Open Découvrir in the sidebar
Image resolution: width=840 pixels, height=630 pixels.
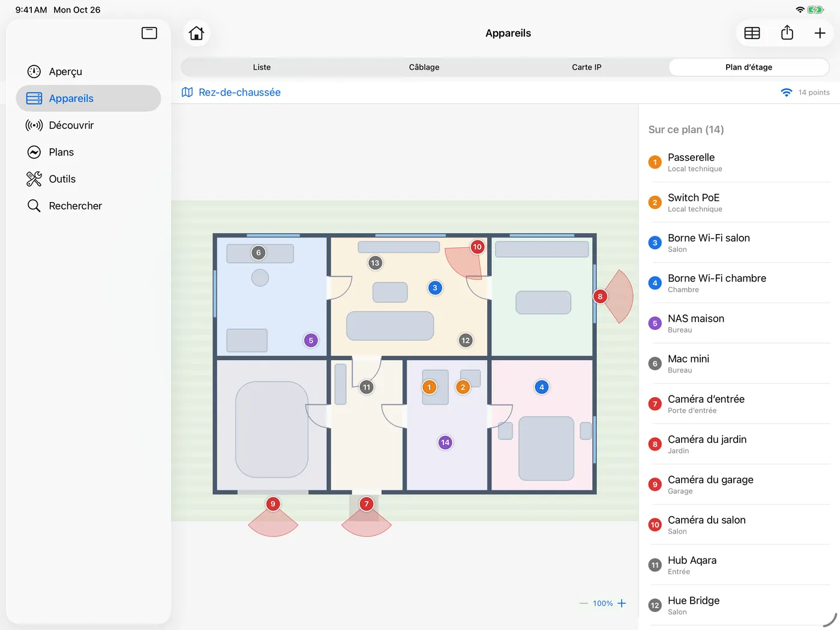pyautogui.click(x=88, y=125)
